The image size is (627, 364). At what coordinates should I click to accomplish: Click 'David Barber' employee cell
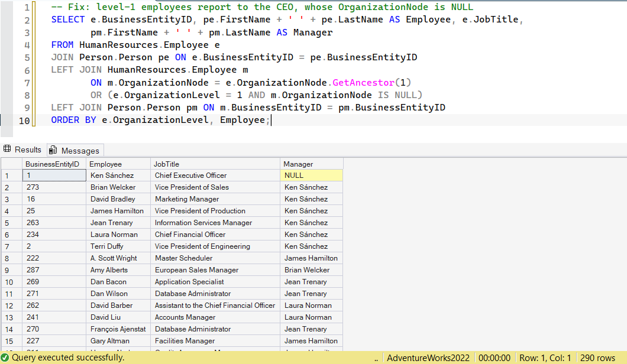pos(118,305)
